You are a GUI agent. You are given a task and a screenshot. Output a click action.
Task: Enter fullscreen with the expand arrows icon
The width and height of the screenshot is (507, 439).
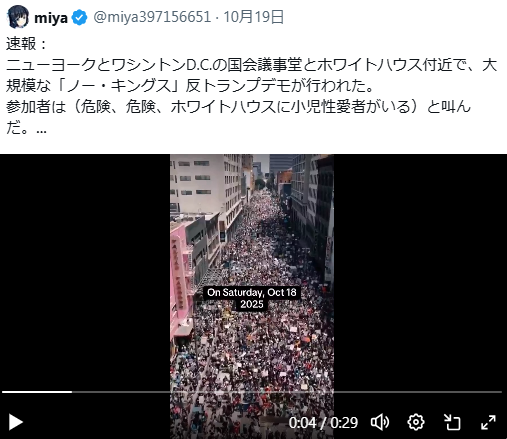[488, 422]
